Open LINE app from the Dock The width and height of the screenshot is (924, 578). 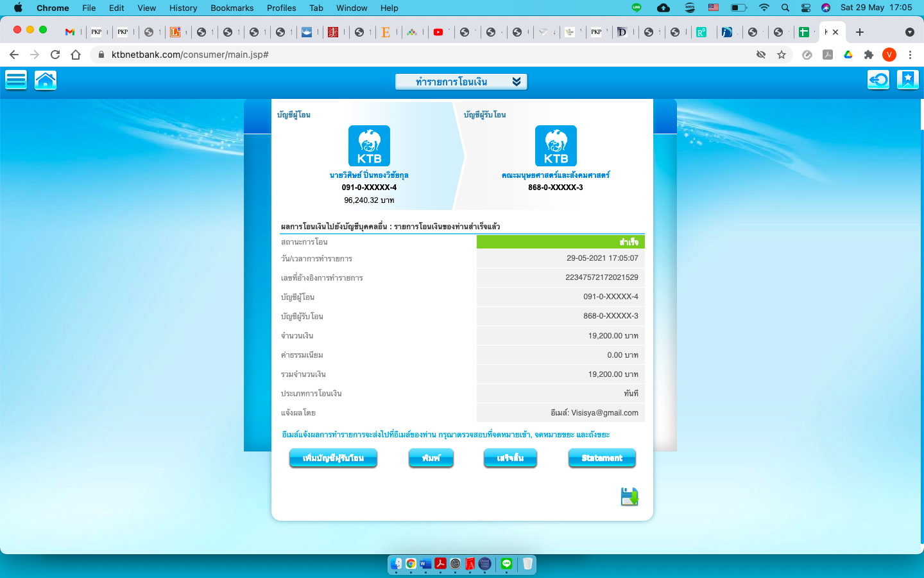tap(507, 563)
